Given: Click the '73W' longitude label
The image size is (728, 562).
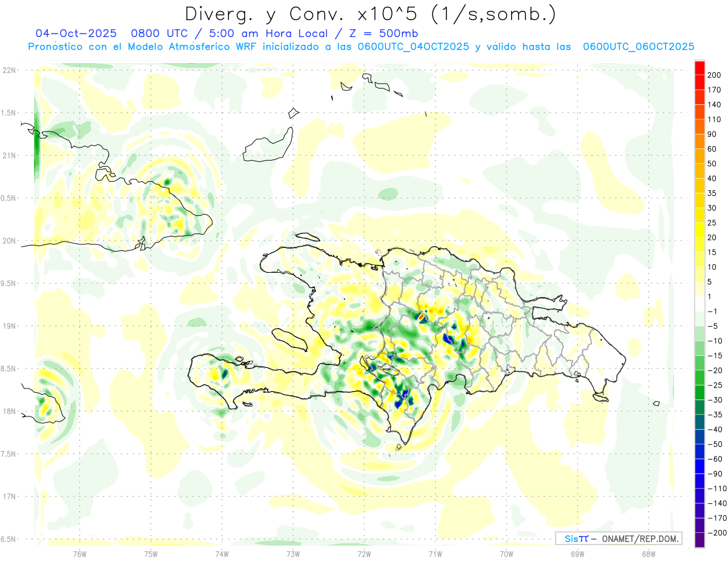Looking at the screenshot, I should pos(293,553).
